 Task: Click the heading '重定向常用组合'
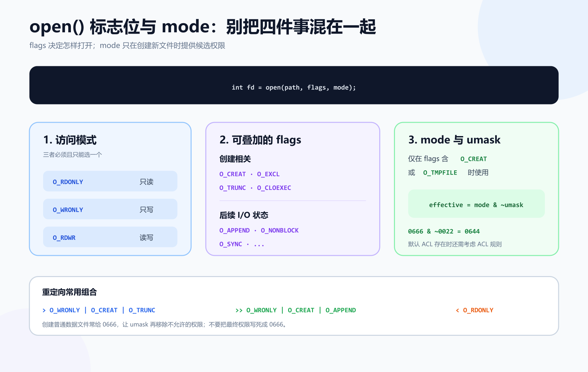70,292
